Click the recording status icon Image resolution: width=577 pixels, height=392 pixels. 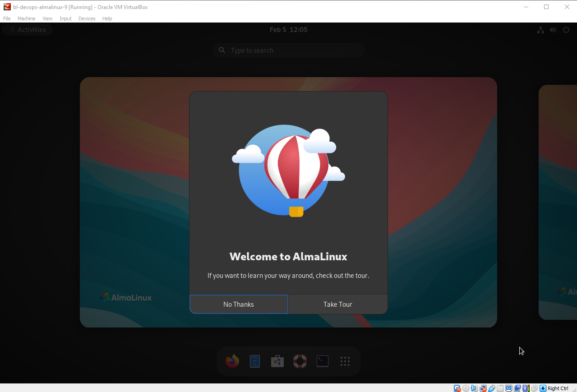[x=517, y=388]
